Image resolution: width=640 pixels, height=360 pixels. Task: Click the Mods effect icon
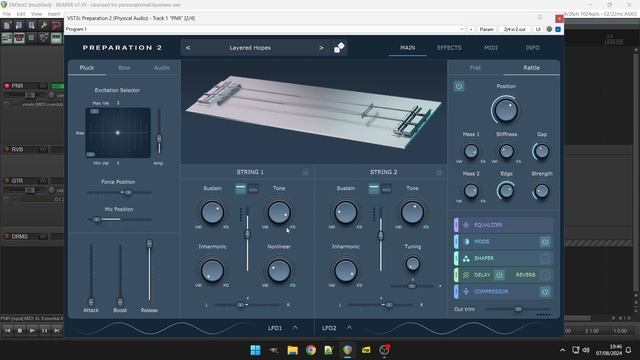click(x=466, y=242)
